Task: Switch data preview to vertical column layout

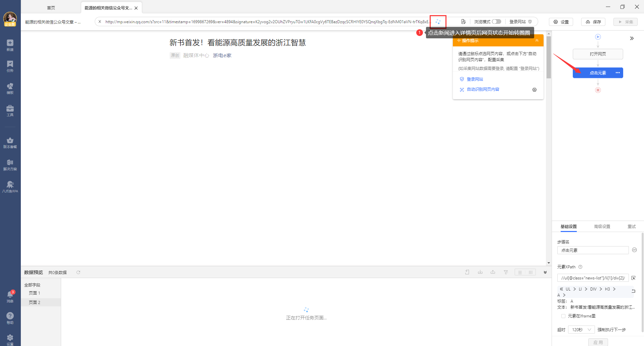Action: point(531,272)
